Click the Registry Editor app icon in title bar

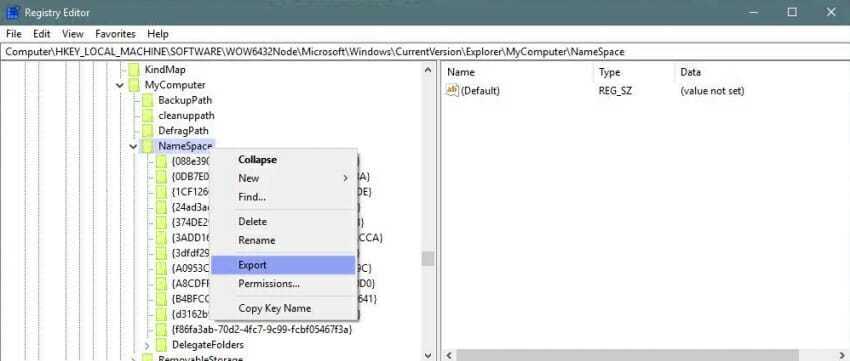point(12,12)
